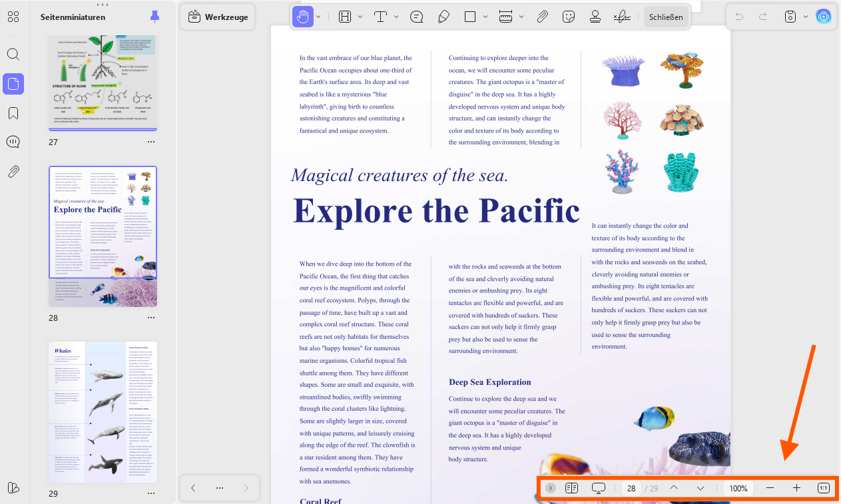This screenshot has height=504, width=841.
Task: Start slideshow presentation mode
Action: pyautogui.click(x=598, y=488)
